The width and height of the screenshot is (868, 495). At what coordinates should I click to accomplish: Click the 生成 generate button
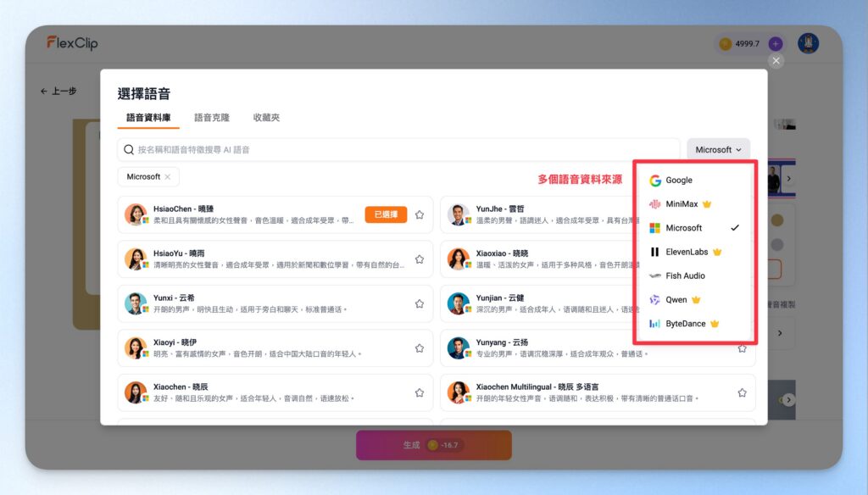click(x=433, y=445)
